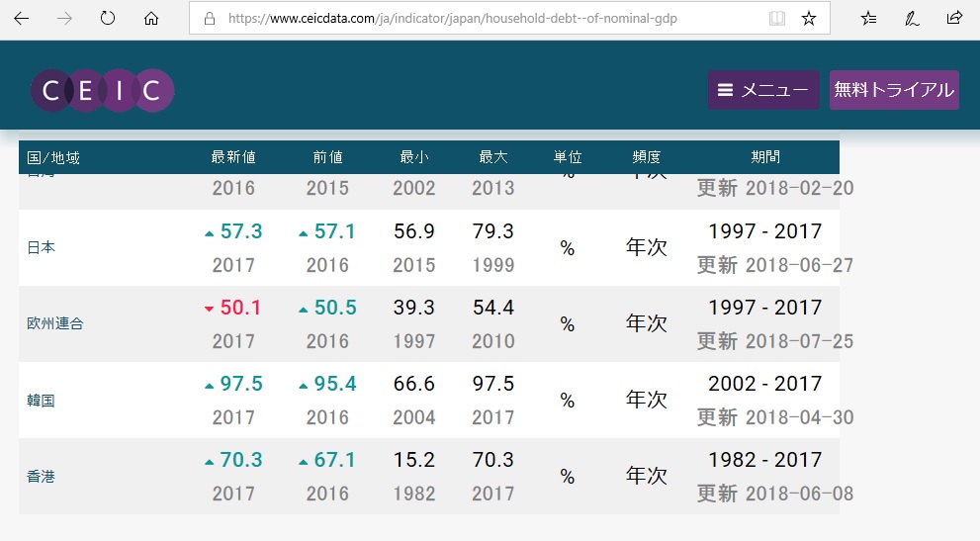The height and width of the screenshot is (541, 980).
Task: Click the 無料トライアル button
Action: click(894, 90)
